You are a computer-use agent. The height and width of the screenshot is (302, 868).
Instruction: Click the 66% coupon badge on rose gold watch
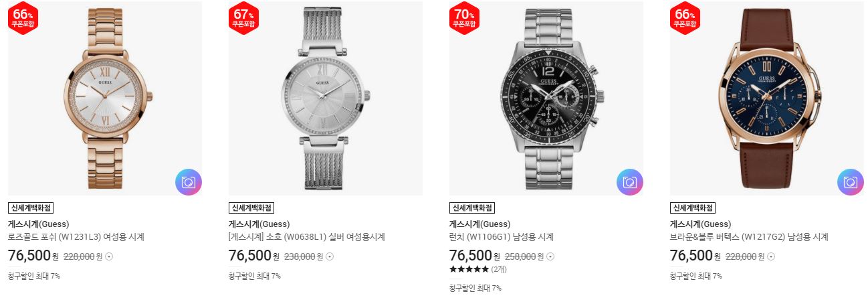[23, 17]
